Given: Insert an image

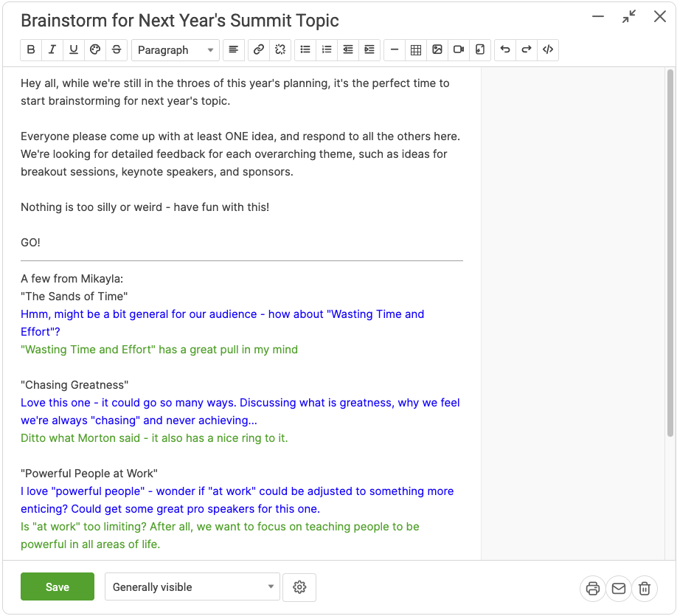Looking at the screenshot, I should 437,50.
